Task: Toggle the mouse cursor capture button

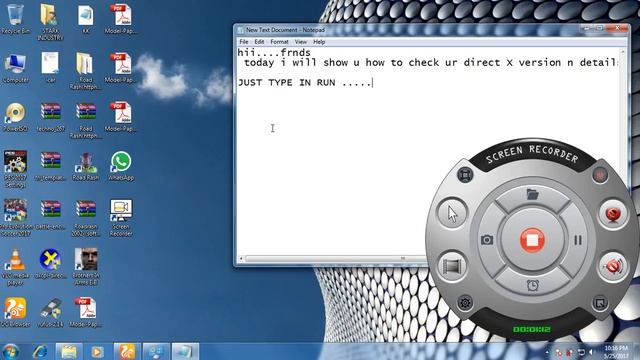Action: pyautogui.click(x=452, y=213)
